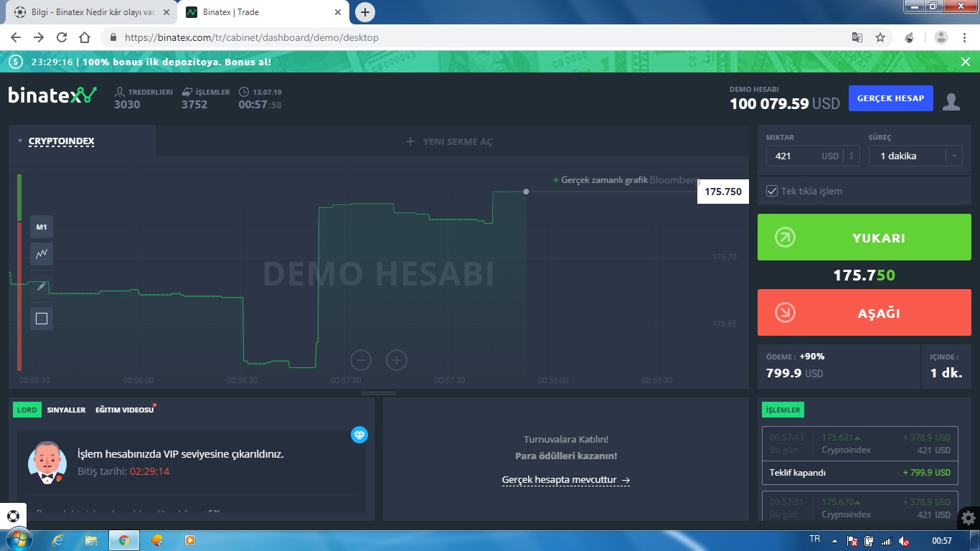Open Internet Explorer from taskbar
This screenshot has width=980, height=551.
[58, 540]
